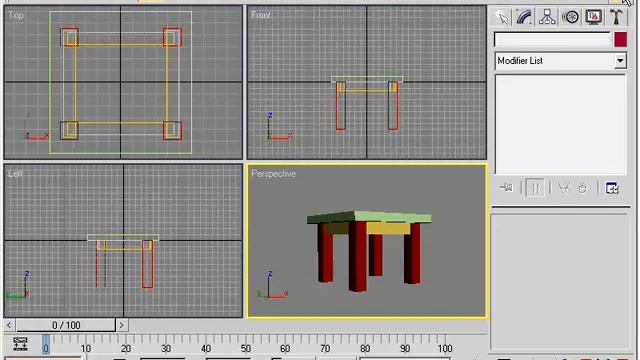Image resolution: width=640 pixels, height=360 pixels.
Task: Click frame 70 on the track bar
Action: pos(325,349)
